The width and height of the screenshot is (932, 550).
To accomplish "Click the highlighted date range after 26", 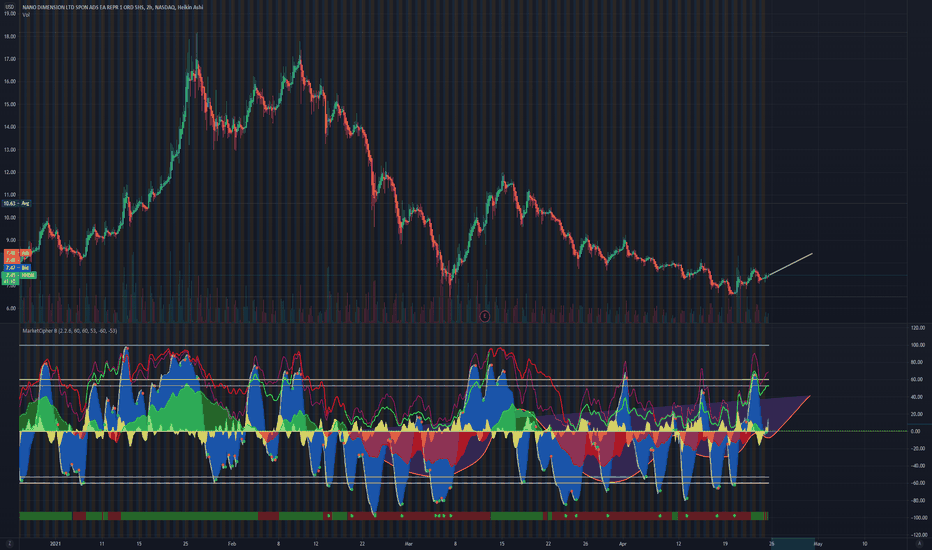I will click(x=793, y=543).
